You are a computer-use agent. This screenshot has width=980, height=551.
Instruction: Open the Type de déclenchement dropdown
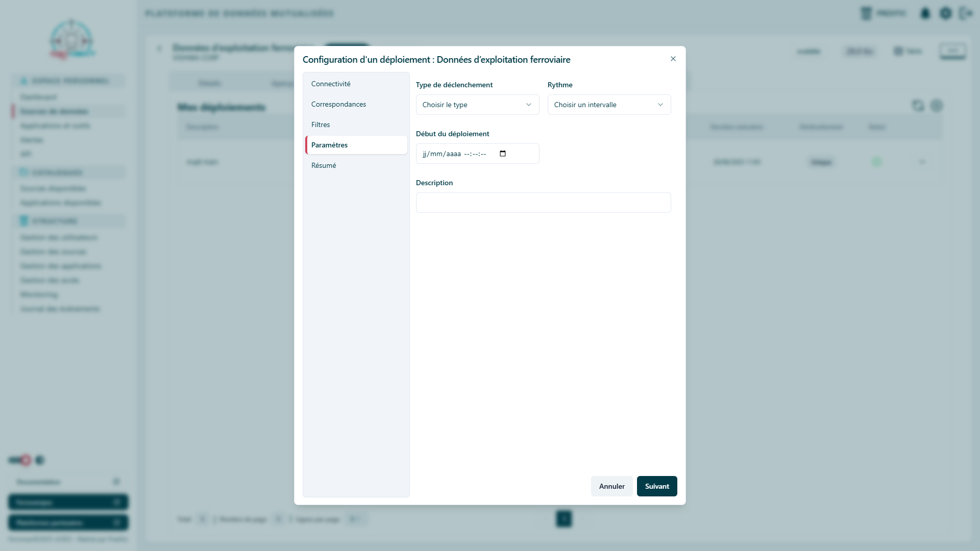tap(477, 105)
